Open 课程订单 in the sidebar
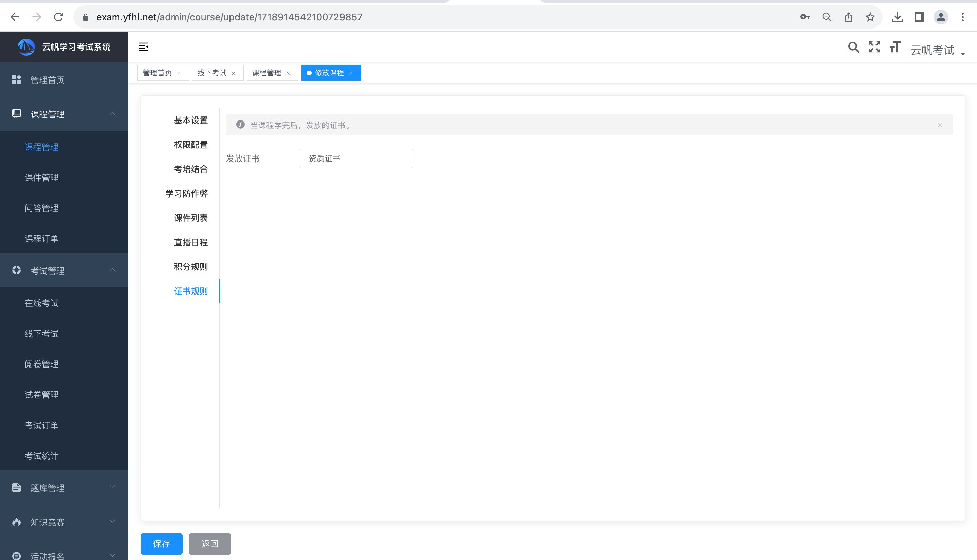The image size is (977, 560). pyautogui.click(x=64, y=239)
